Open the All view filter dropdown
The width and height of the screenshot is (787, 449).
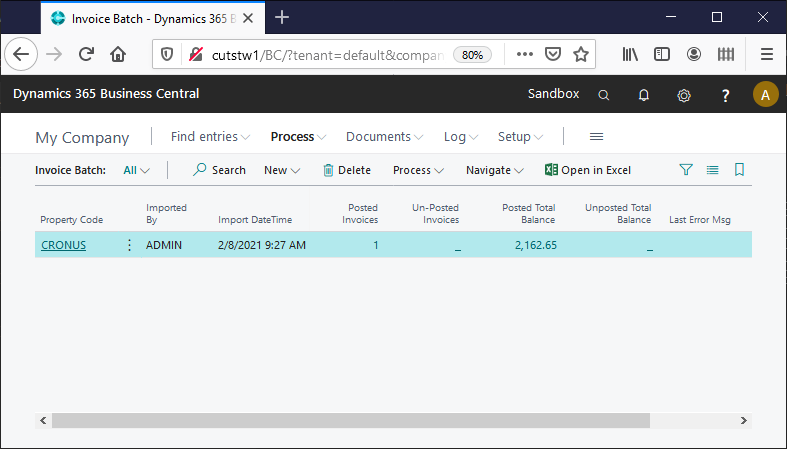click(137, 170)
